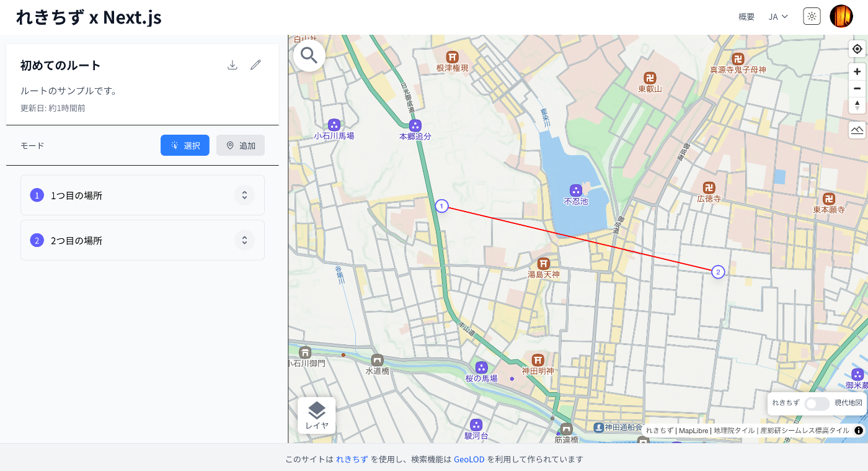Screen dimensions: 868x471
Task: Click the 水道橋 bridge icon
Action: (x=377, y=360)
